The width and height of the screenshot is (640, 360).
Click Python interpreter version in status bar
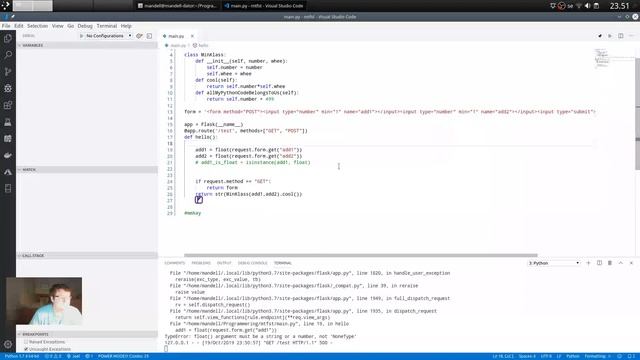(x=22, y=356)
